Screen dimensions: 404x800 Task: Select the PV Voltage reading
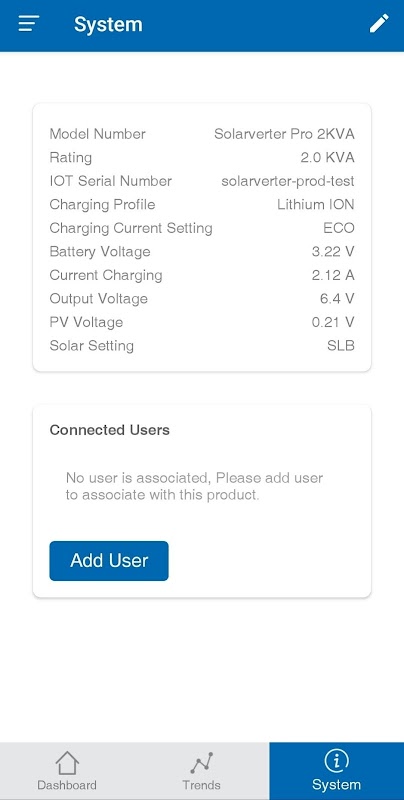pos(333,322)
